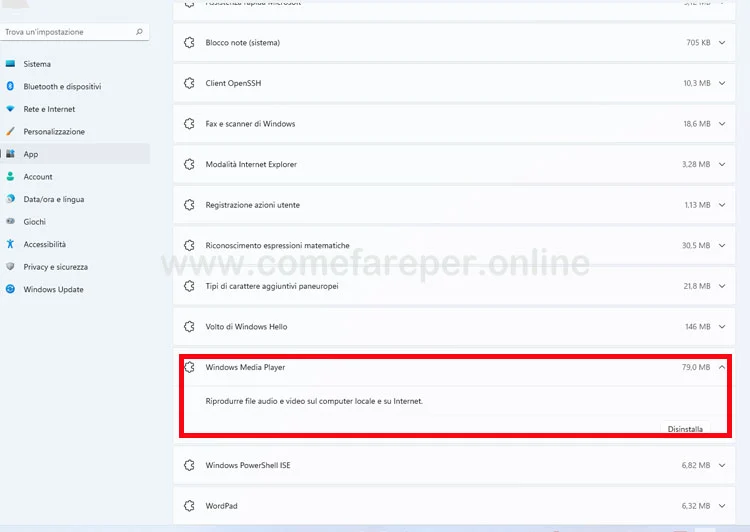Open the Sistema settings section

tap(75, 64)
